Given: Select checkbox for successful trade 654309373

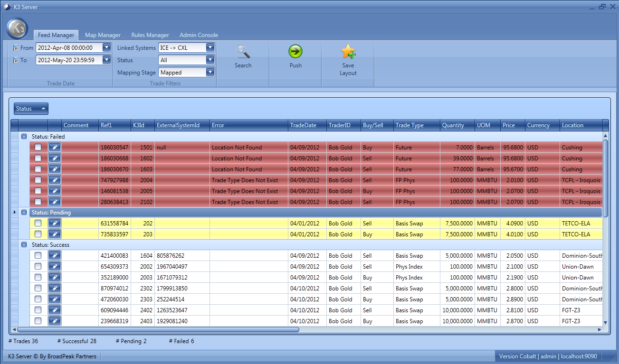Looking at the screenshot, I should click(x=38, y=267).
